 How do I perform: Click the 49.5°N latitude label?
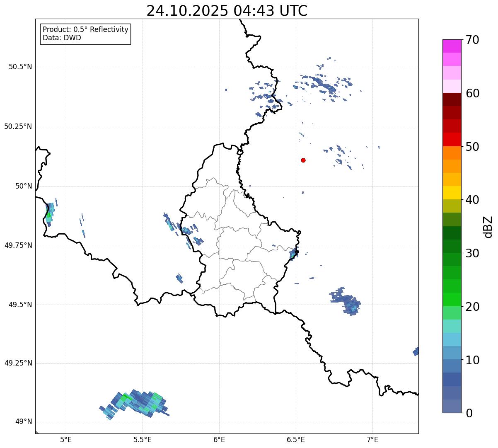tap(20, 305)
